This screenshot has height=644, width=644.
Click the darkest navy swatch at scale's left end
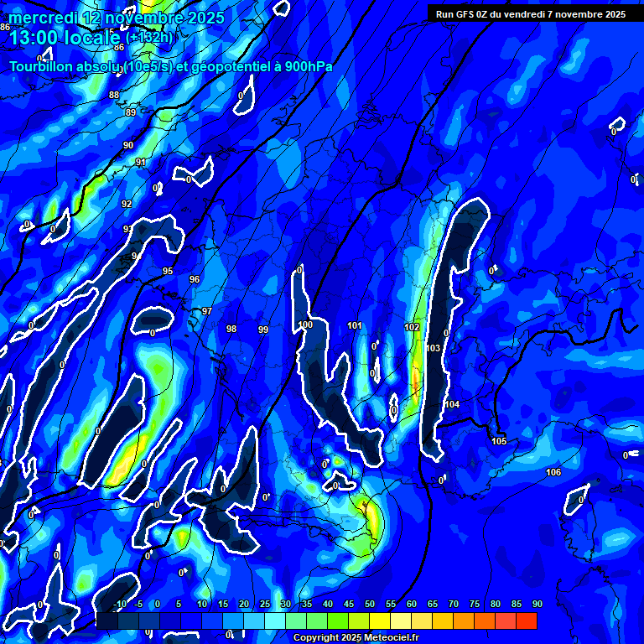point(106,621)
